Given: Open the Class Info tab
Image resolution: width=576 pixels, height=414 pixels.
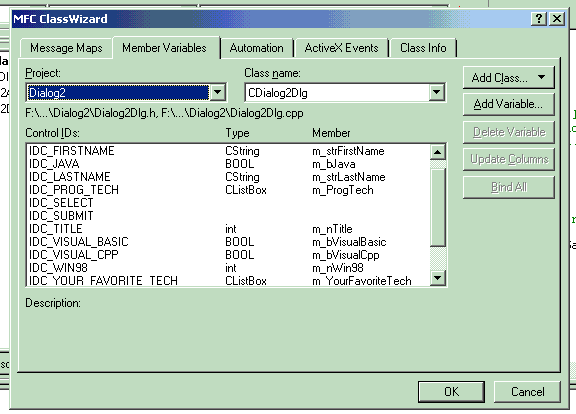Looking at the screenshot, I should (x=423, y=48).
